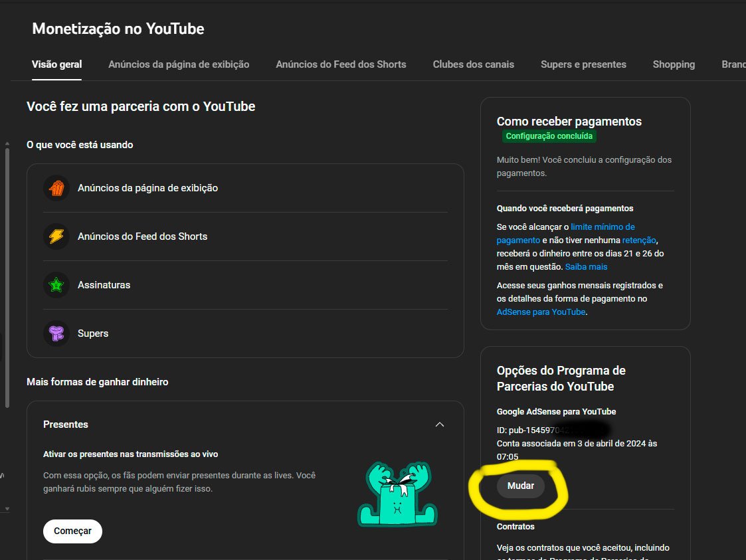Click Ativar os presentes nas transmissões ao vivo
The height and width of the screenshot is (560, 746).
point(130,454)
